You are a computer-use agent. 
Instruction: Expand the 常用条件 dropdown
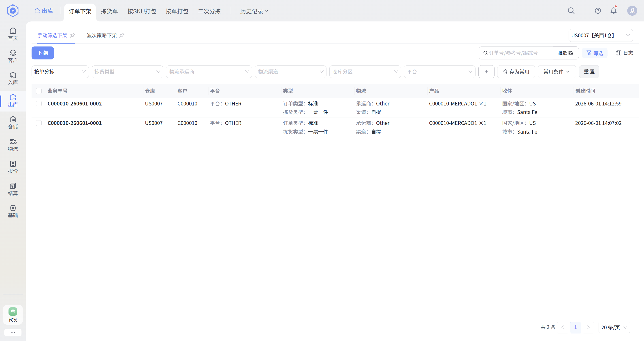(x=557, y=72)
